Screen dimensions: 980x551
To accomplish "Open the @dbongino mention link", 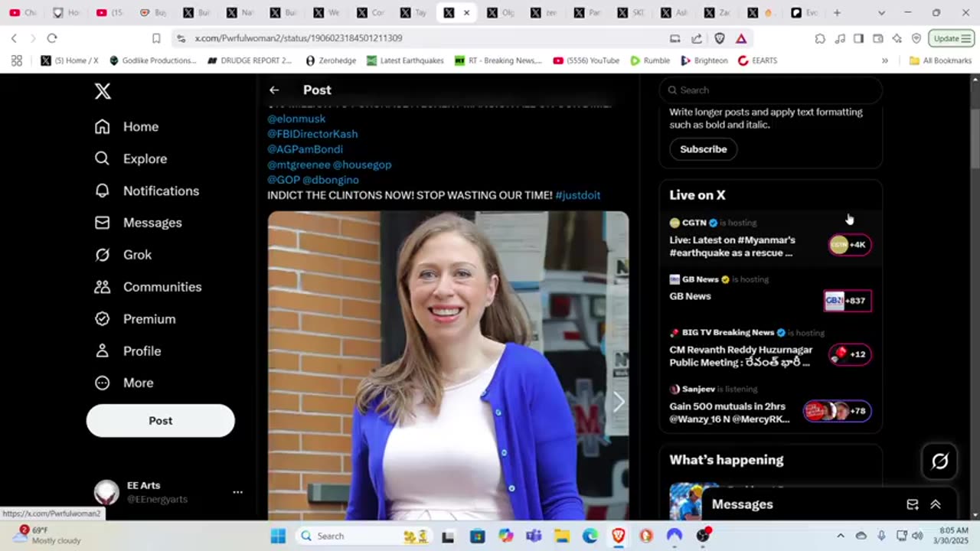I will coord(331,180).
